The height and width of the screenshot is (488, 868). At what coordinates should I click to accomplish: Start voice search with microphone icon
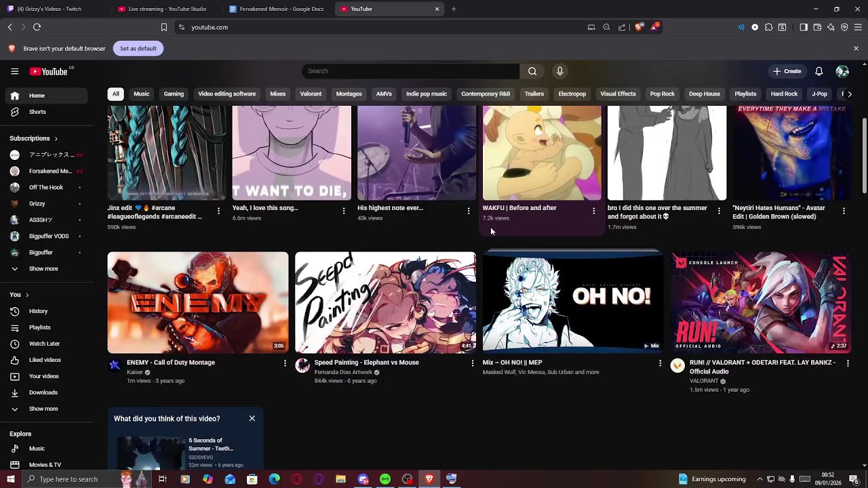pos(559,71)
